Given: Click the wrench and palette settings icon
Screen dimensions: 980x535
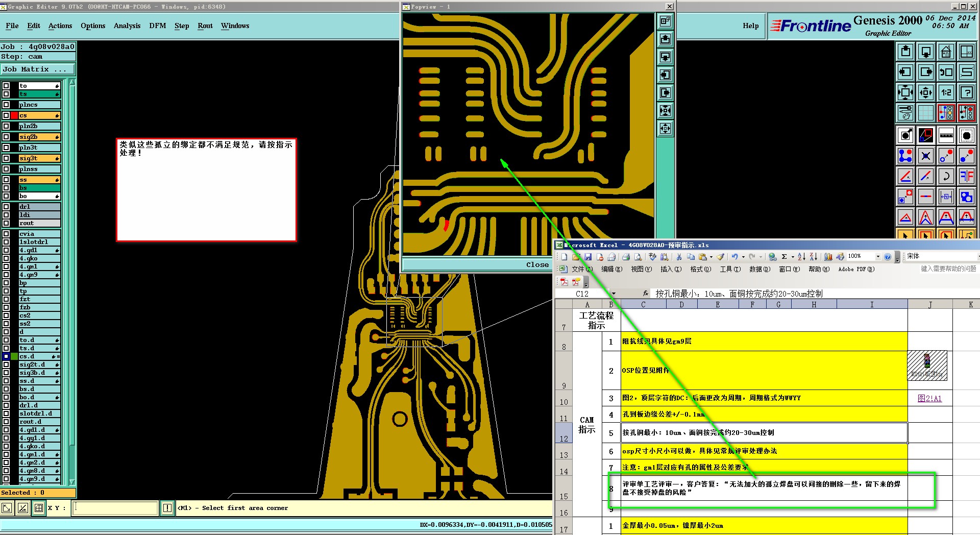Looking at the screenshot, I should click(905, 113).
